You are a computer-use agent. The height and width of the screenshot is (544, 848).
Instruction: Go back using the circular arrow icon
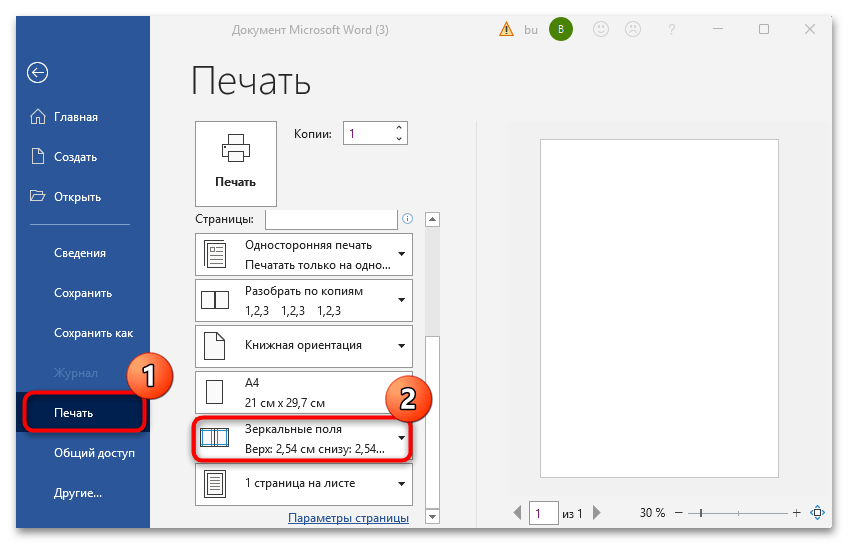(37, 72)
